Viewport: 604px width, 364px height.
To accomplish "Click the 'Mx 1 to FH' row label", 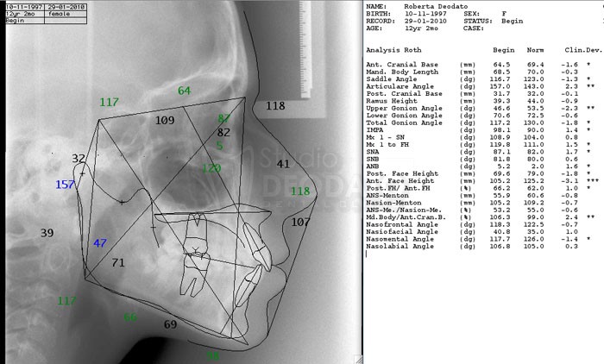I will (387, 145).
